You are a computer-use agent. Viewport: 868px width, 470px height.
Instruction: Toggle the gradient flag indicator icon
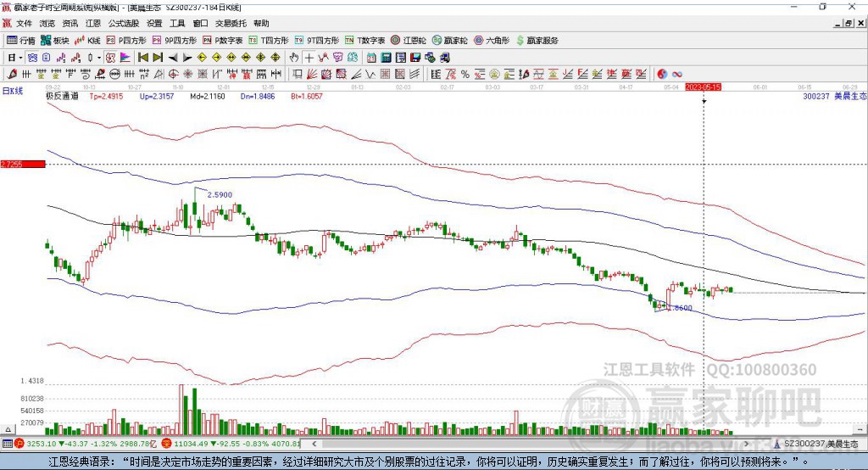(125, 58)
